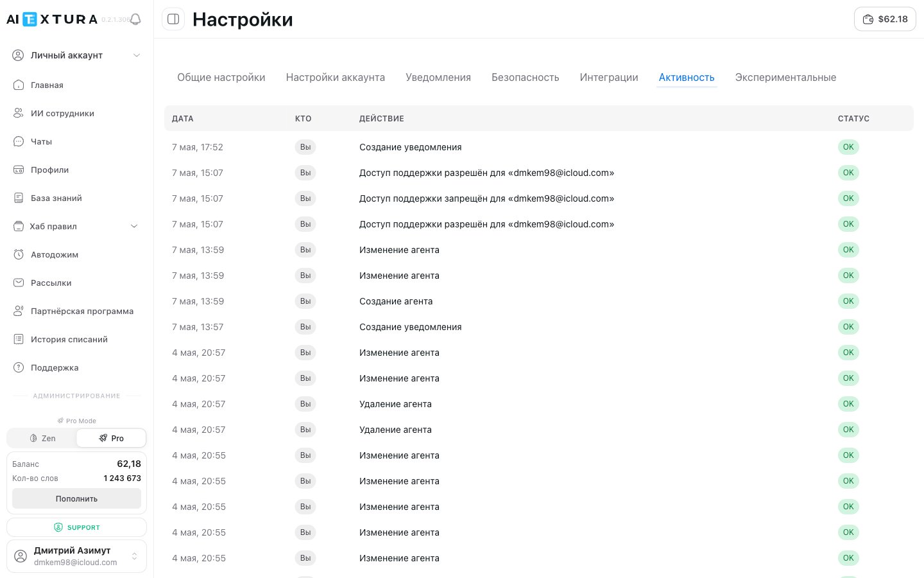The width and height of the screenshot is (924, 578).
Task: Open the Общие настройки tab
Action: [221, 77]
